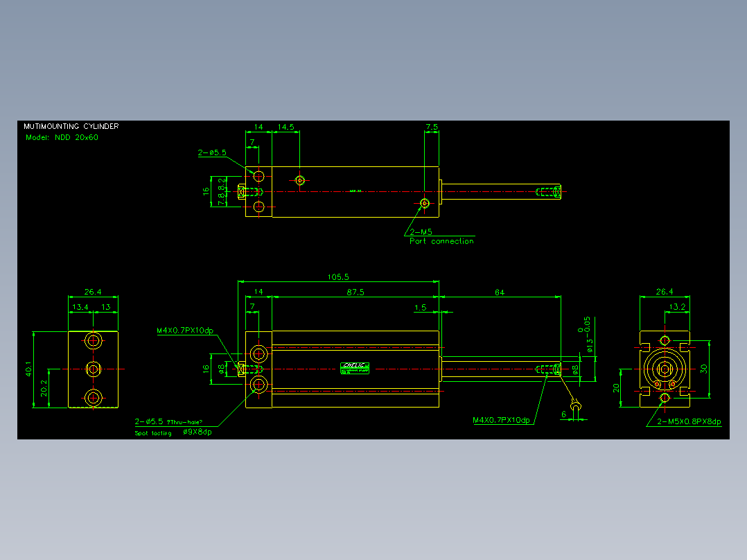Select the "?Thru-hole?" note text
The width and height of the screenshot is (747, 560).
[184, 422]
